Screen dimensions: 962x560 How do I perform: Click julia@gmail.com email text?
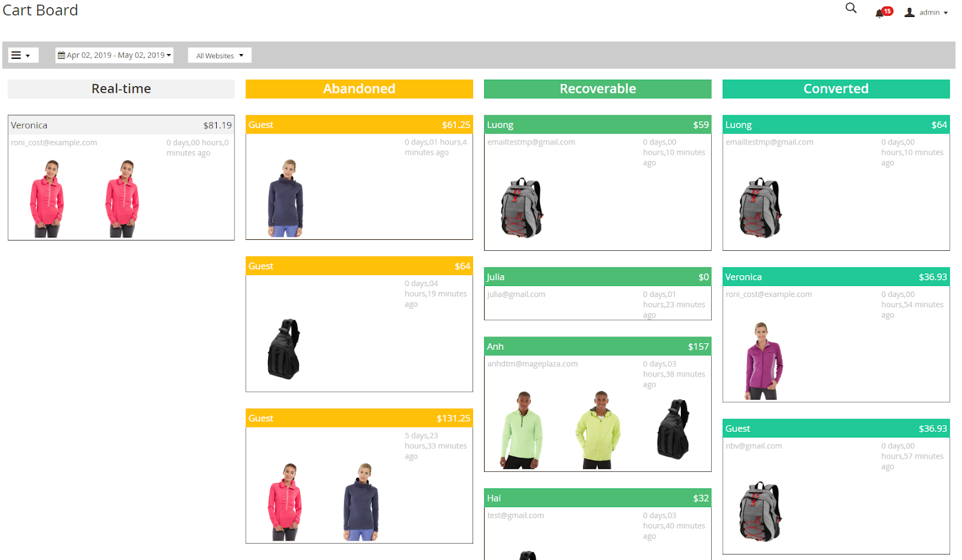(516, 294)
